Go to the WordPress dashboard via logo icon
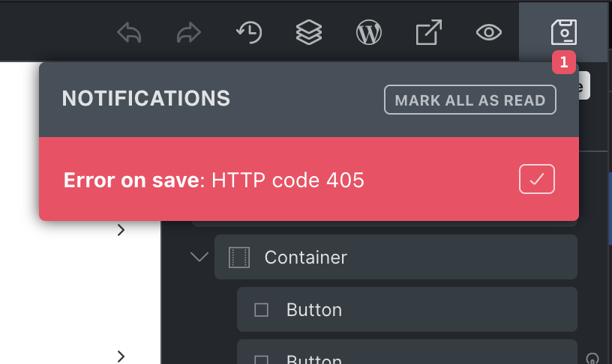612x364 pixels. 369,32
